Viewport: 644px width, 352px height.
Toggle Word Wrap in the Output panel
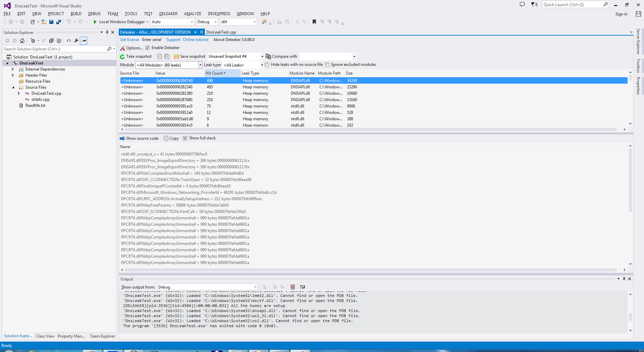(x=303, y=287)
